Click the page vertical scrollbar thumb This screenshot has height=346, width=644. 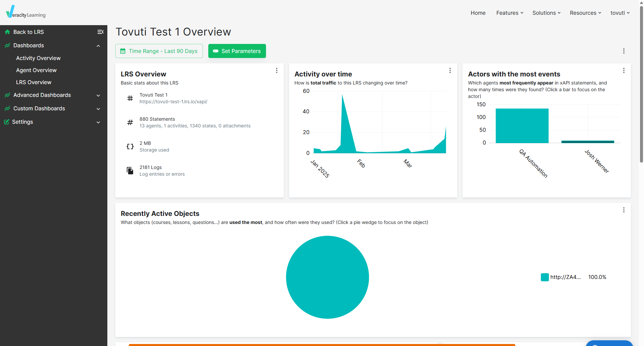pyautogui.click(x=642, y=84)
